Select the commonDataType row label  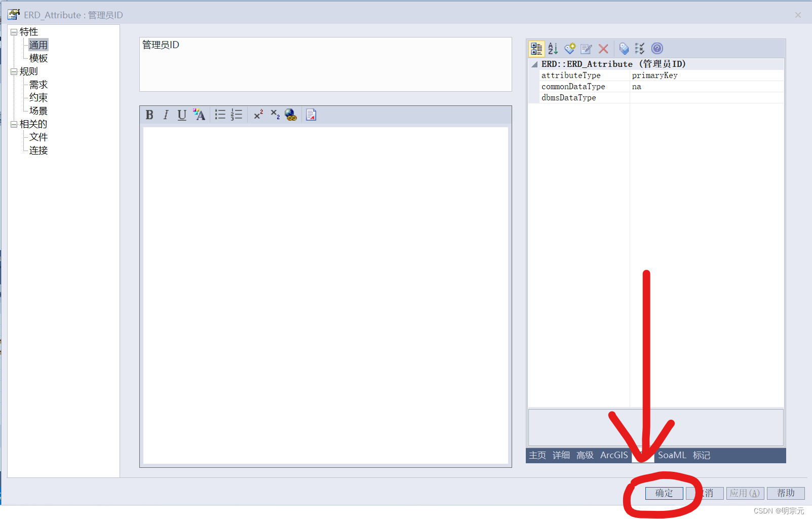pos(573,87)
